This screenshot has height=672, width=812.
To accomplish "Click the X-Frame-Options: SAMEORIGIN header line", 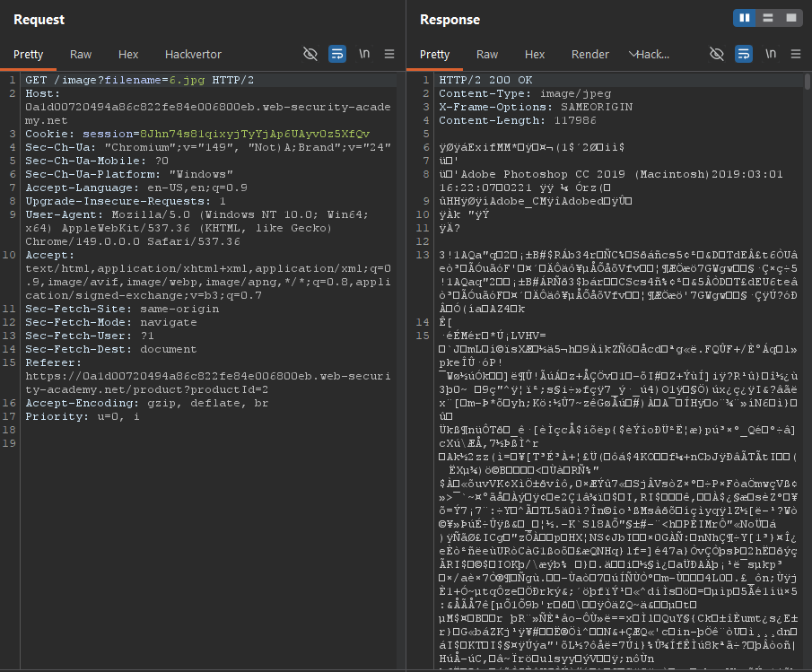I will pyautogui.click(x=536, y=107).
